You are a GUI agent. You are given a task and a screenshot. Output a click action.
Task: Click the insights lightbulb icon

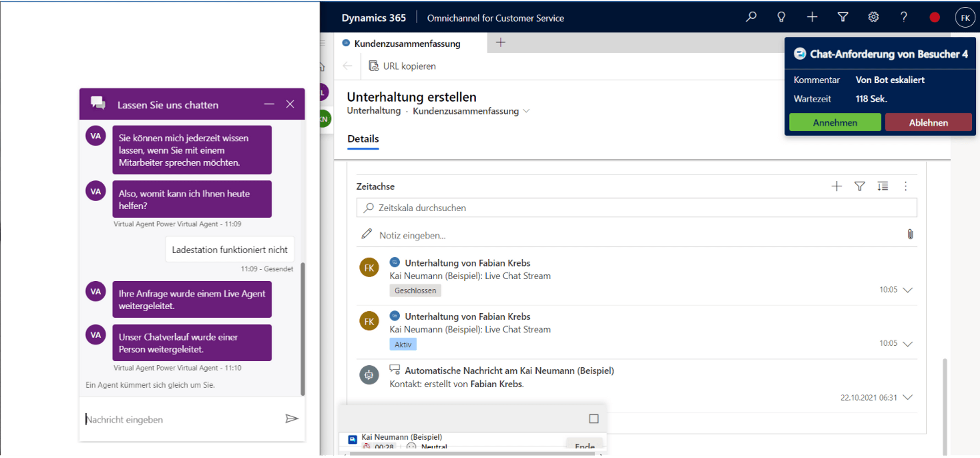coord(782,17)
